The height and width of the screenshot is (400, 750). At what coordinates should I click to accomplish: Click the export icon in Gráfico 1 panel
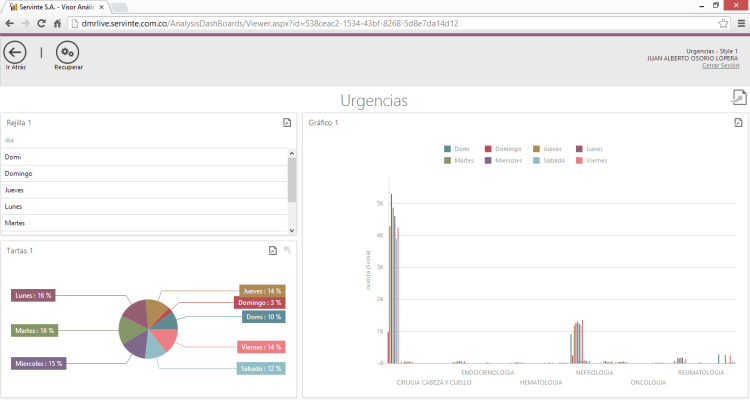coord(738,123)
